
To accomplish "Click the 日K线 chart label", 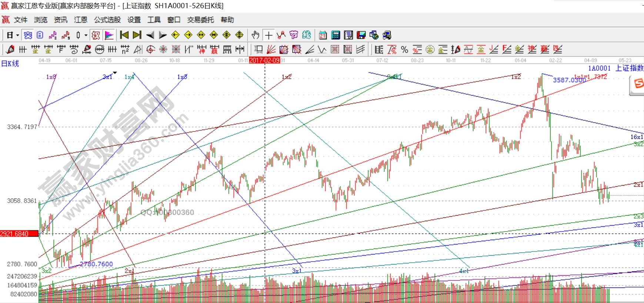I will click(10, 64).
